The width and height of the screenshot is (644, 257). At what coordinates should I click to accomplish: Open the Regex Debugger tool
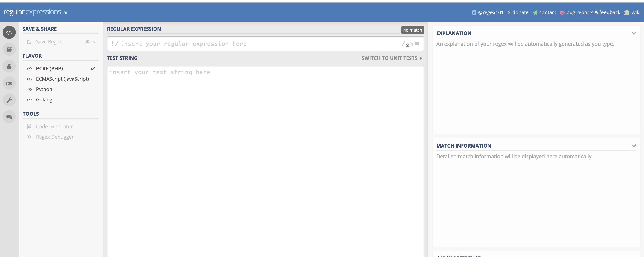point(55,137)
